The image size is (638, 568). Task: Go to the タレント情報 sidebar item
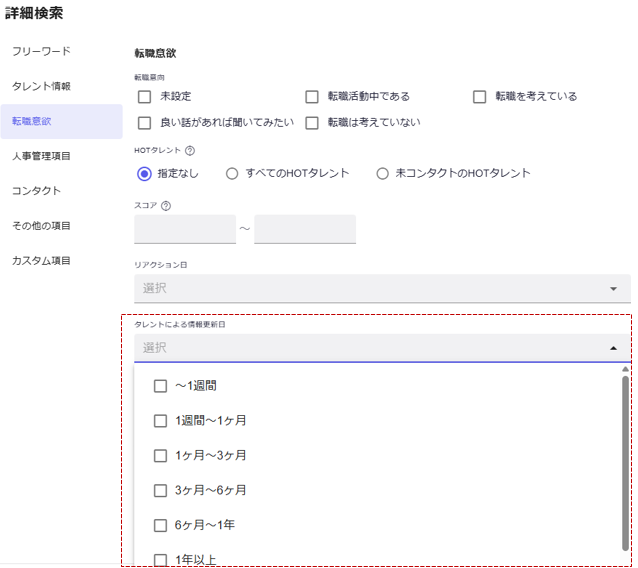[x=41, y=86]
